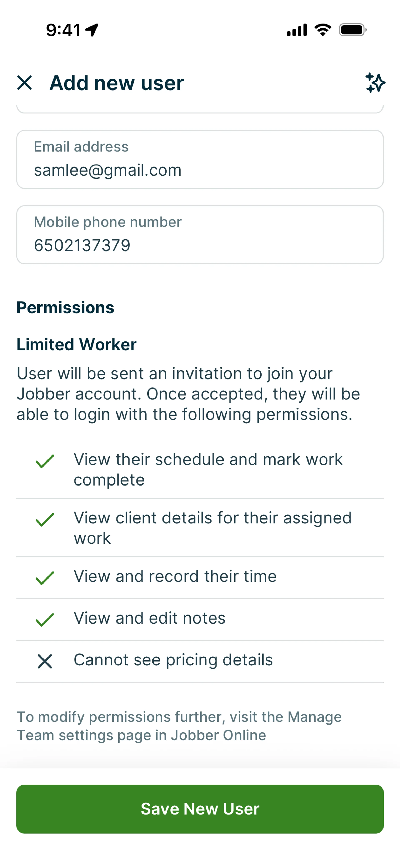This screenshot has width=400, height=868.
Task: Tap the "Cannot see pricing details" text
Action: click(173, 660)
